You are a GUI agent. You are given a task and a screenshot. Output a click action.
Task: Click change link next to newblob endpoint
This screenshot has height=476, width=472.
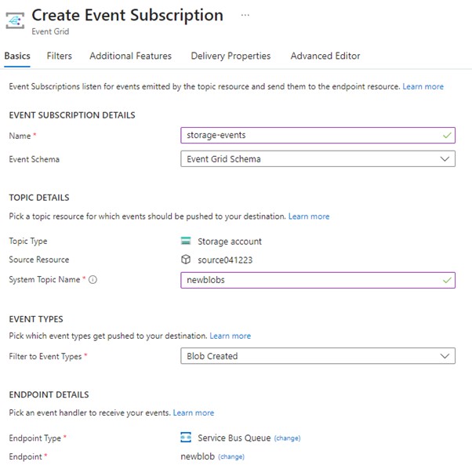[231, 456]
